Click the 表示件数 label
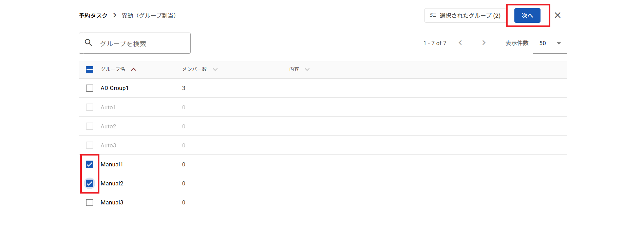Screen dimensions: 644x237 tap(517, 43)
